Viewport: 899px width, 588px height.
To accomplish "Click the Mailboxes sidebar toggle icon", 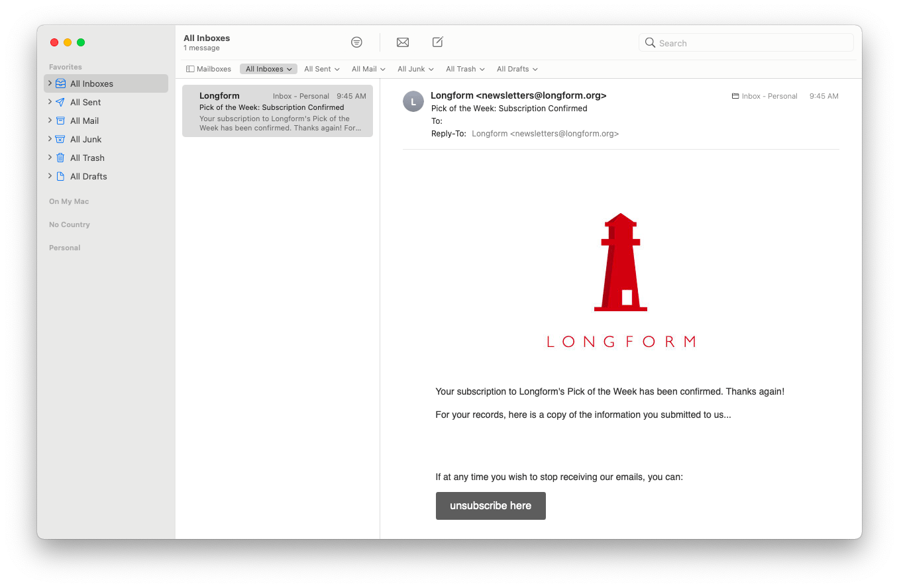I will pyautogui.click(x=190, y=69).
